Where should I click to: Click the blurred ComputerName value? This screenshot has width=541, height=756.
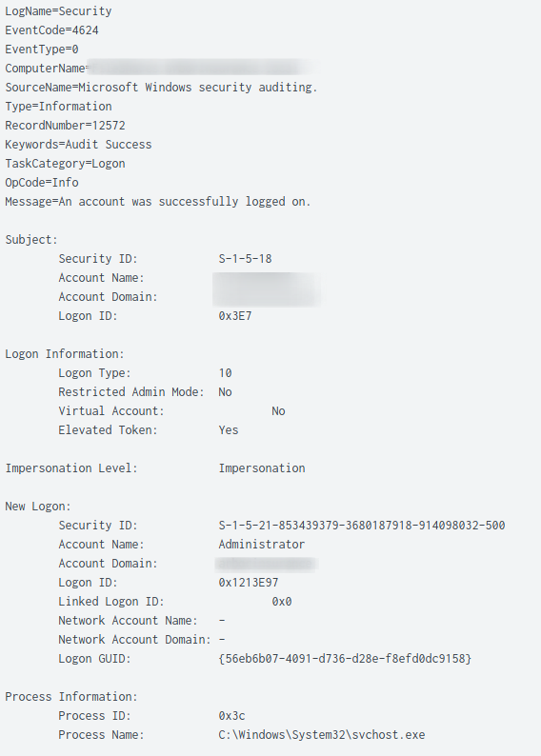click(203, 68)
